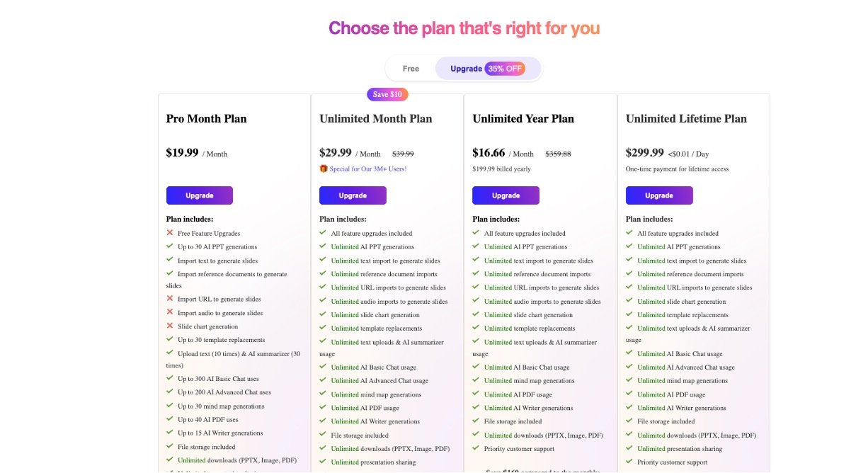Click the Save $10 badge
Viewport: 868px width, 473px height.
[x=387, y=94]
